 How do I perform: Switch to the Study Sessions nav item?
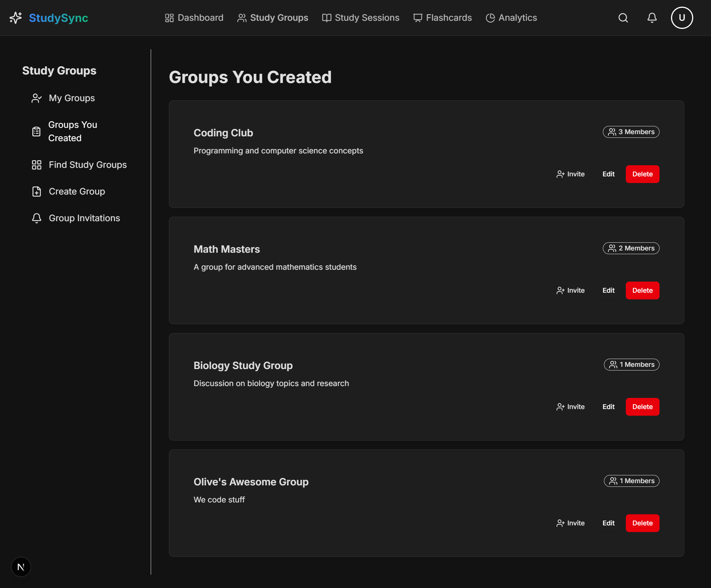pos(361,18)
